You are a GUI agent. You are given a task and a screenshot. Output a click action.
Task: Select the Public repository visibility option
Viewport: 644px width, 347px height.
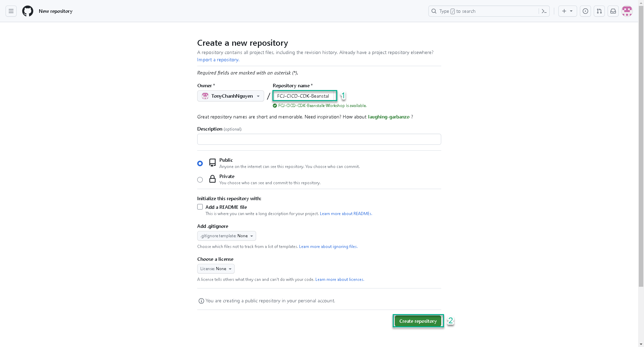pos(200,163)
